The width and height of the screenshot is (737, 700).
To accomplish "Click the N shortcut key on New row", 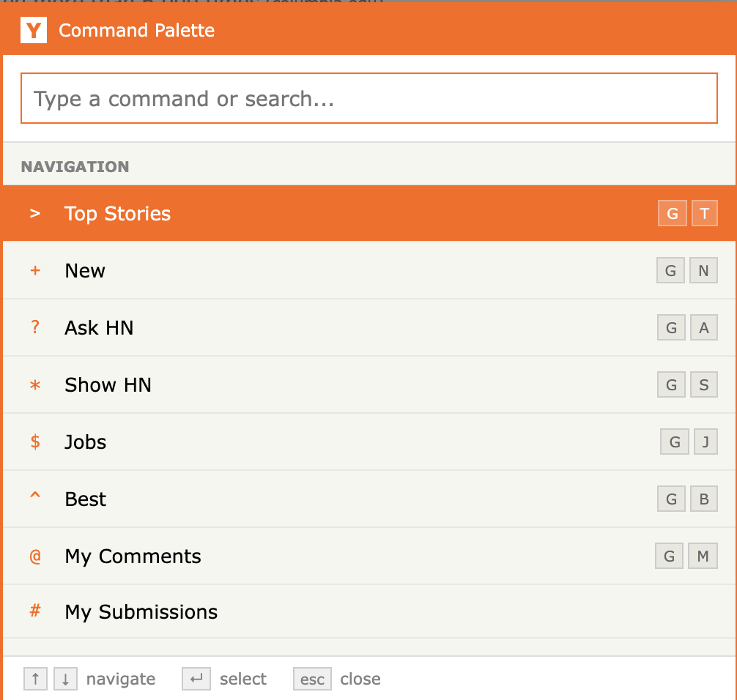I will (703, 271).
